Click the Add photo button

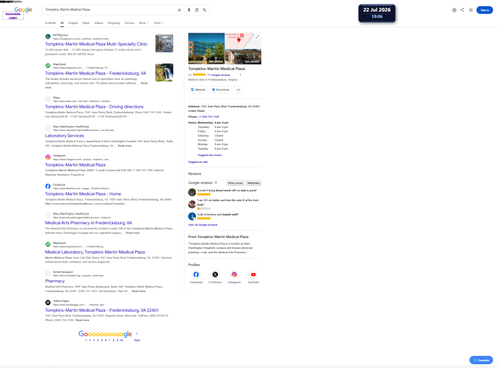(x=253, y=183)
